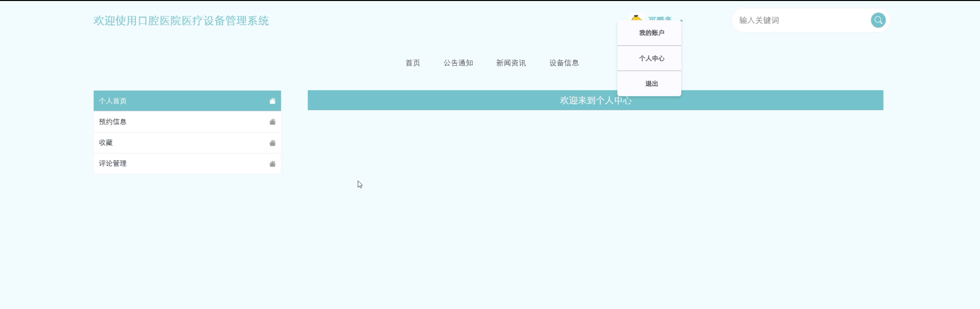Viewport: 980px width, 309px height.
Task: Click the search magnifier button
Action: 878,20
